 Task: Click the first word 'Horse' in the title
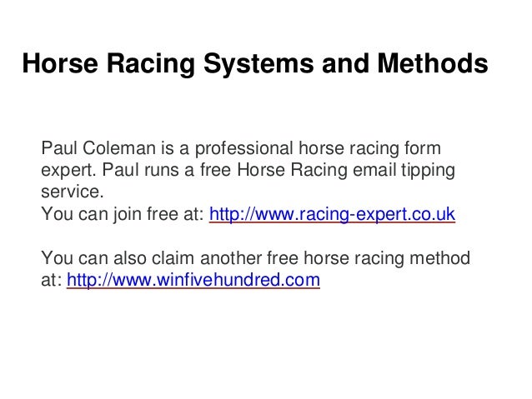pos(60,63)
